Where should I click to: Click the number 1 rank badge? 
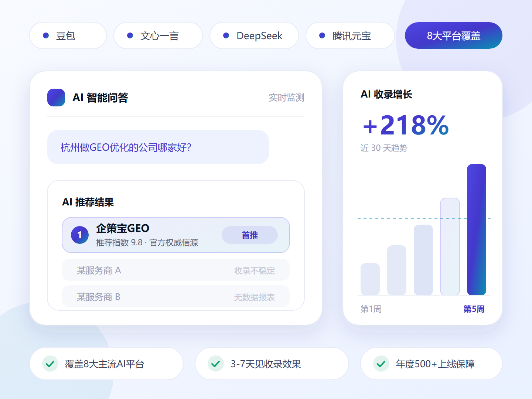pos(80,235)
